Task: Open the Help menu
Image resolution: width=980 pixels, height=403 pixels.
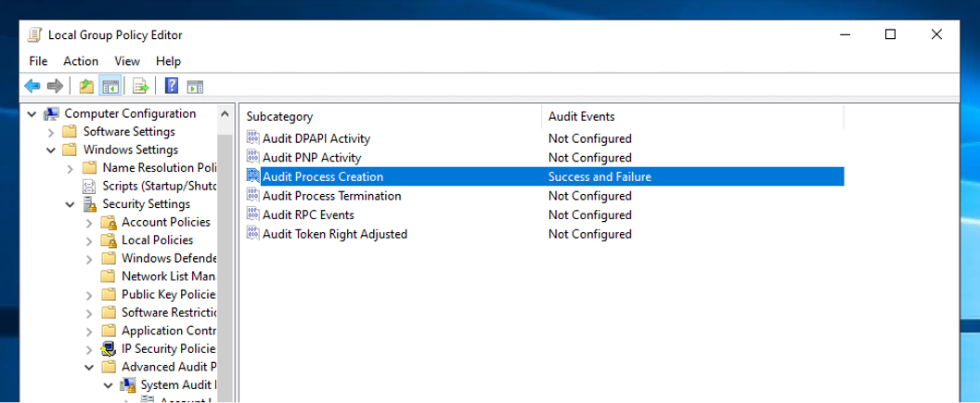Action: (168, 60)
